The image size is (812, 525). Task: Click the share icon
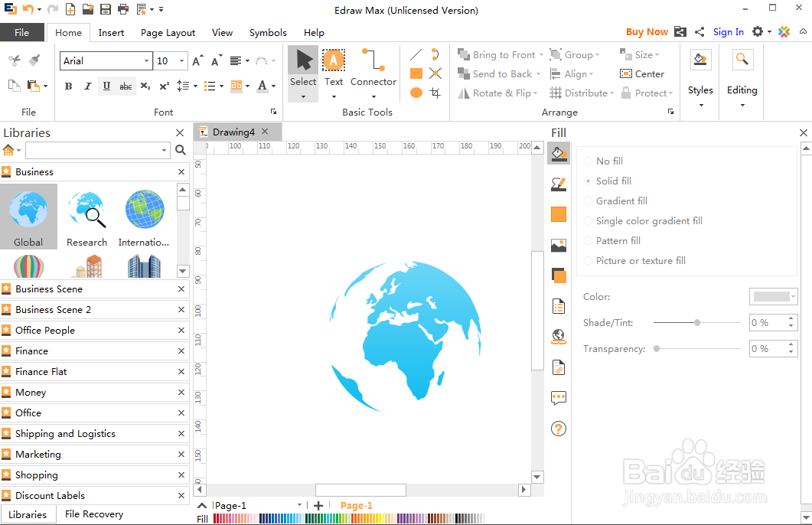(699, 32)
